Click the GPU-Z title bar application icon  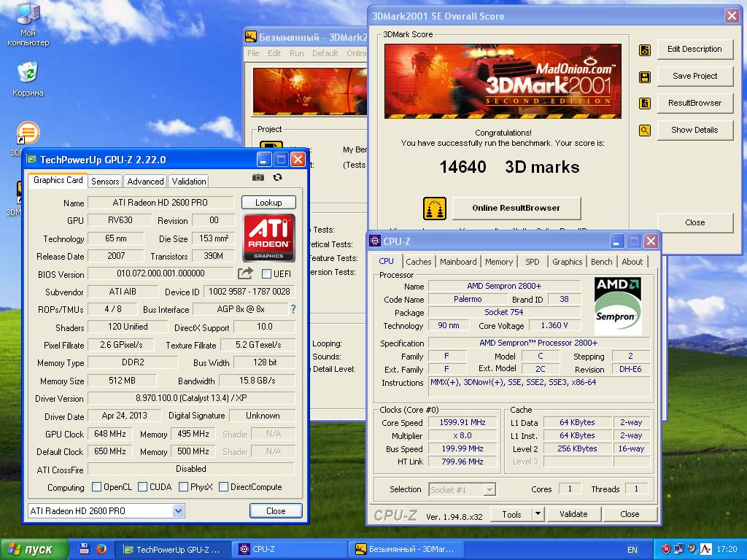[x=31, y=160]
